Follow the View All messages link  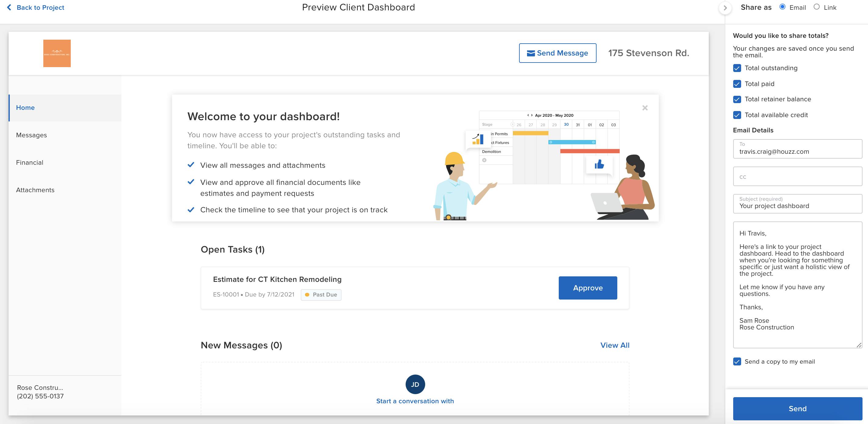click(615, 345)
